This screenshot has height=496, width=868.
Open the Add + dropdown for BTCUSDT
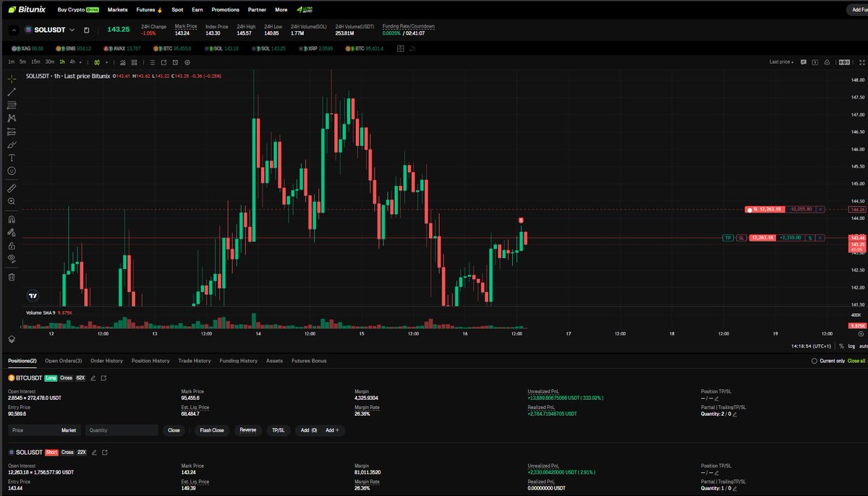coord(333,430)
